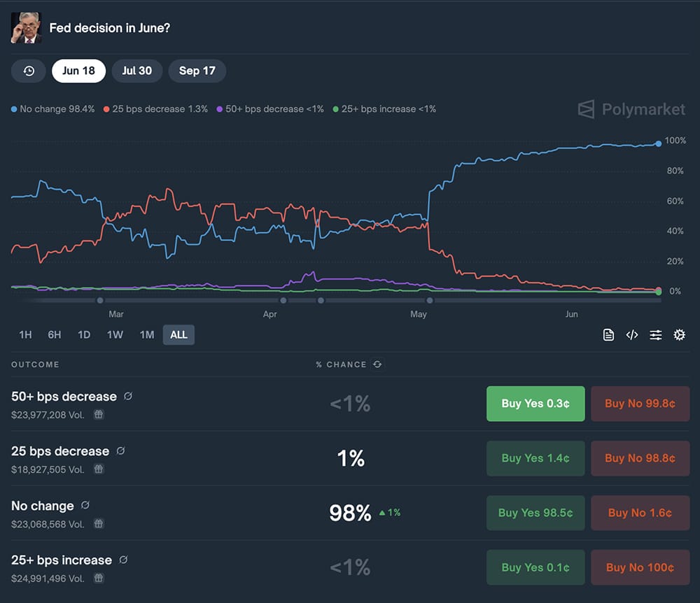Open the chart filter sliders icon
Viewport: 700px width, 603px height.
coord(656,335)
